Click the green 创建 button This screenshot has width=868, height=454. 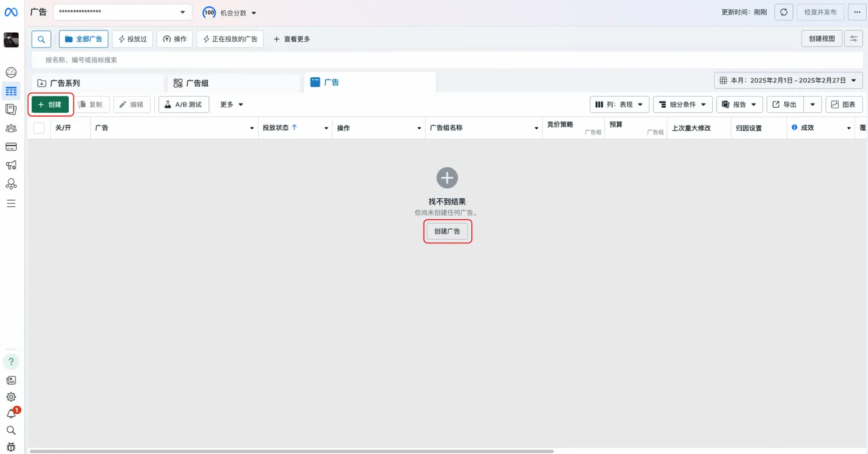(50, 105)
